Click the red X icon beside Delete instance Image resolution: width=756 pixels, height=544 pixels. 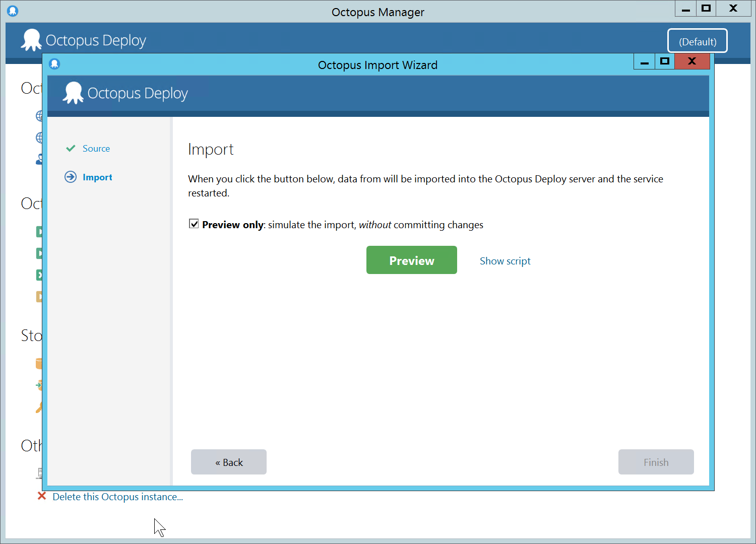click(x=42, y=497)
